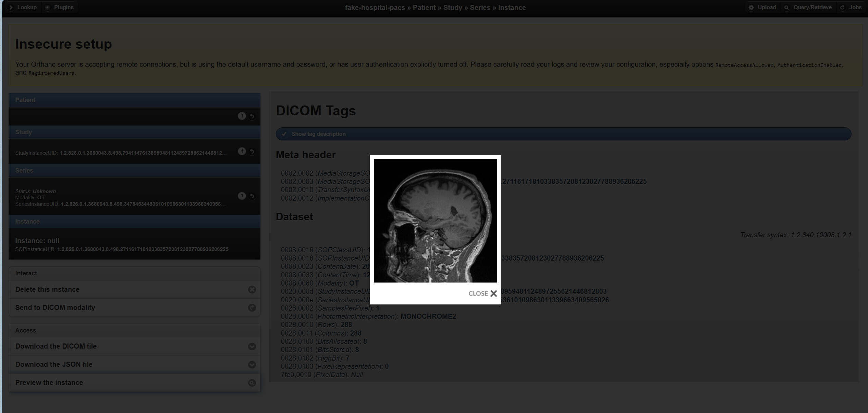
Task: Open the Lookup button
Action: (x=23, y=7)
